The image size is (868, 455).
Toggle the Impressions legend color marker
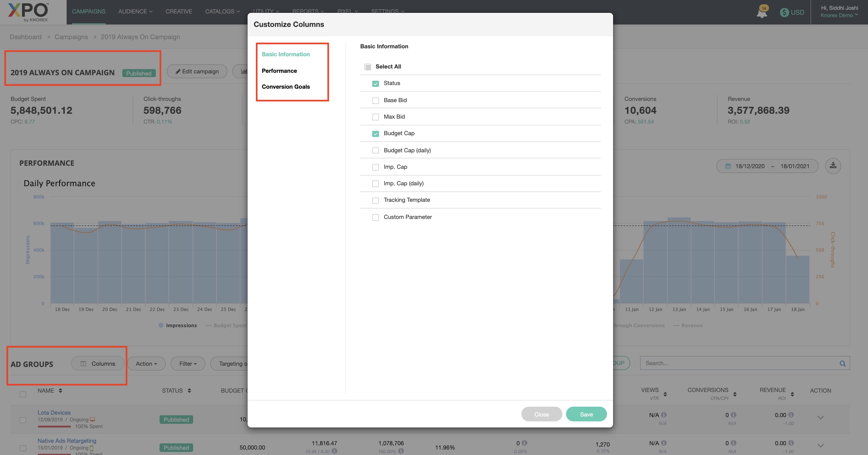point(161,325)
